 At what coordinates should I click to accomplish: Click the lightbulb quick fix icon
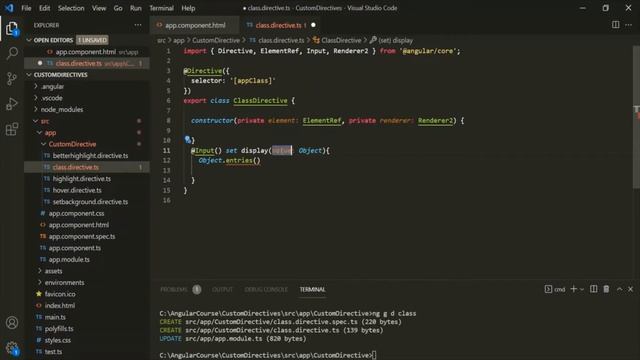click(187, 140)
